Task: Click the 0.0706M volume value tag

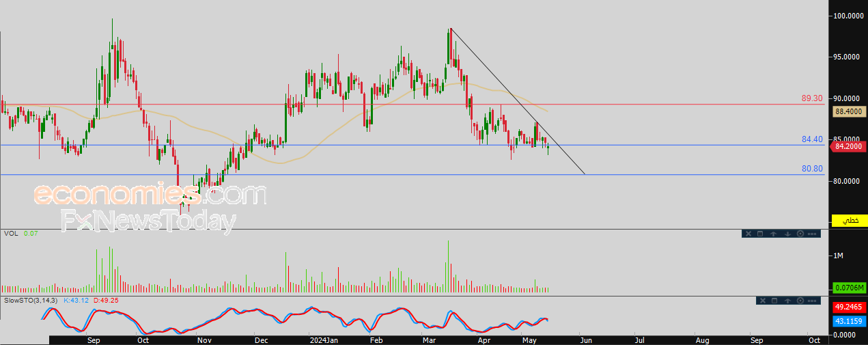Action: pyautogui.click(x=849, y=288)
